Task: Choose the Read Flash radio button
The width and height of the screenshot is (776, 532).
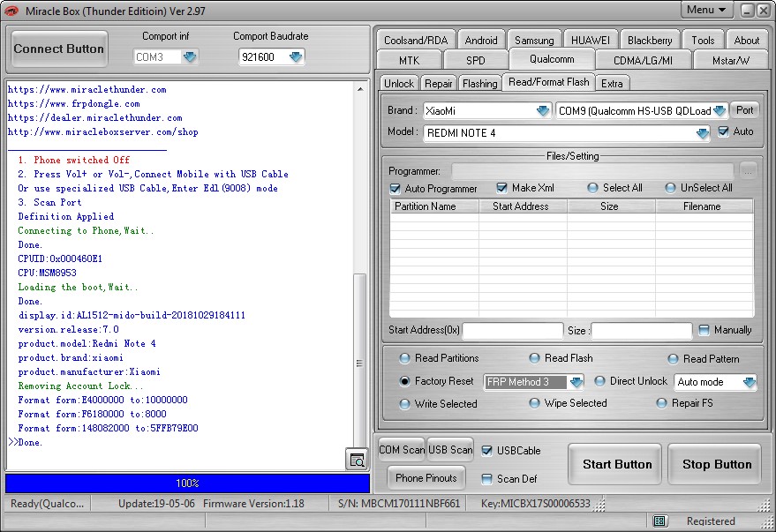Action: click(534, 358)
